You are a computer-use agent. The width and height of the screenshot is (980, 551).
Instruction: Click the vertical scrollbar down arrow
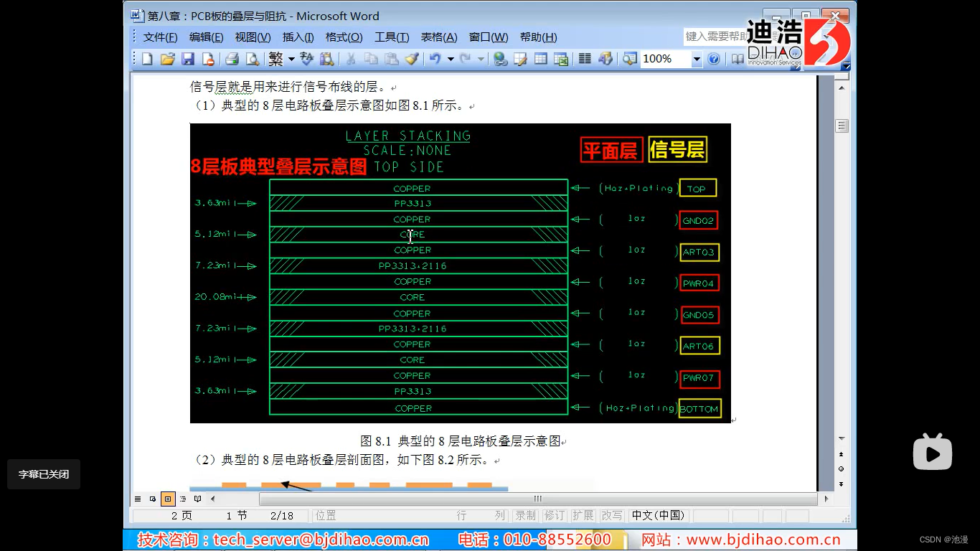tap(842, 438)
